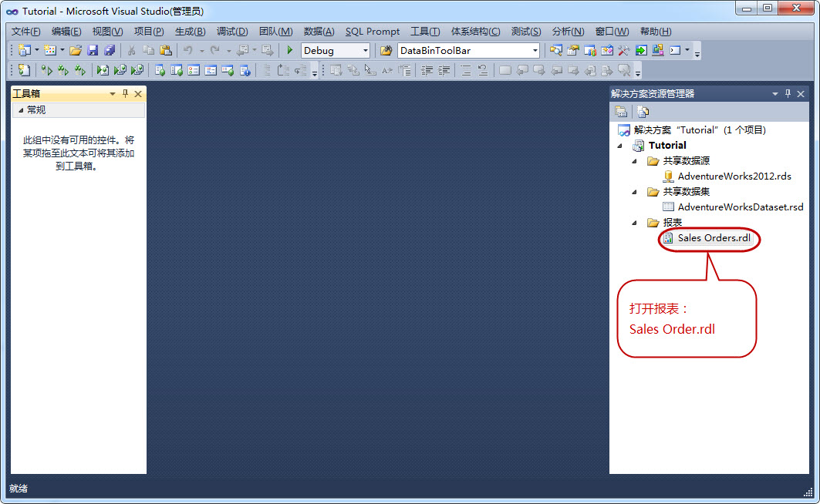Screen dimensions: 820x504
Task: Open the Debug configuration dropdown
Action: point(366,51)
